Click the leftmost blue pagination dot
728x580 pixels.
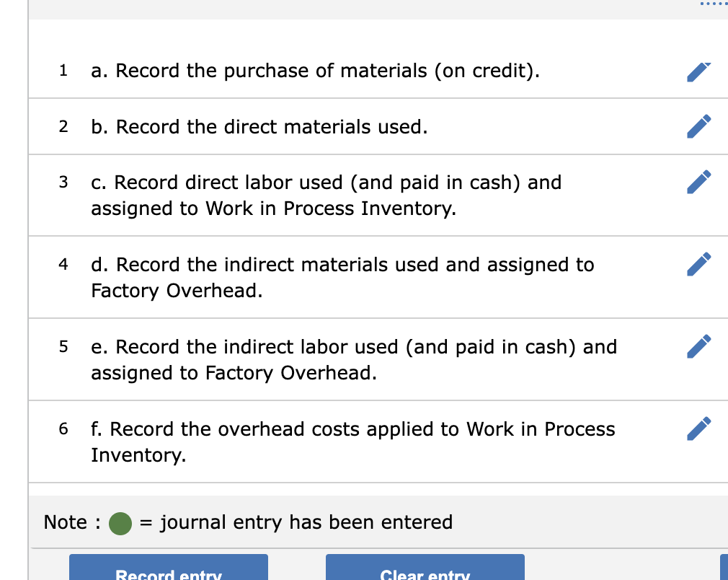pos(701,4)
